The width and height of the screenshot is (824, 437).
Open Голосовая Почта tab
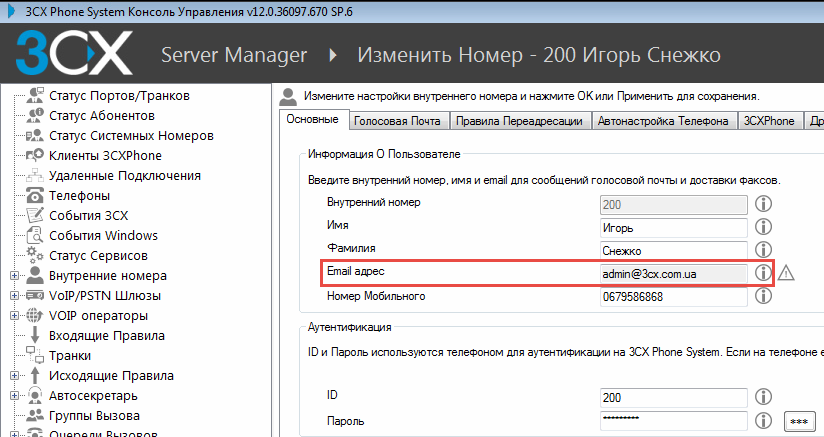coord(397,121)
